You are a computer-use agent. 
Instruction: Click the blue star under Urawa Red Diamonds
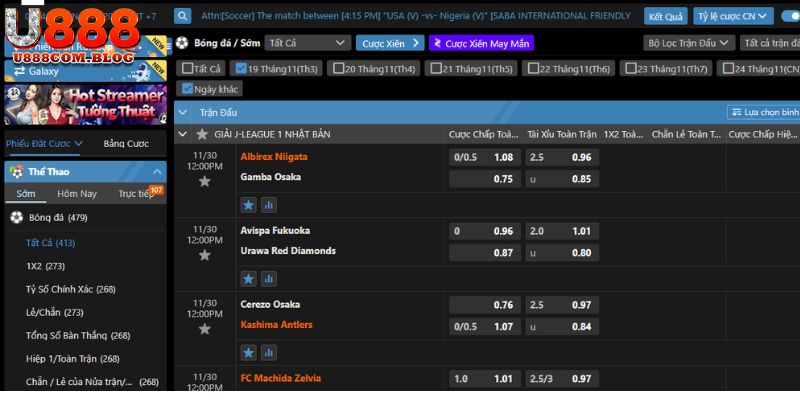click(x=248, y=279)
